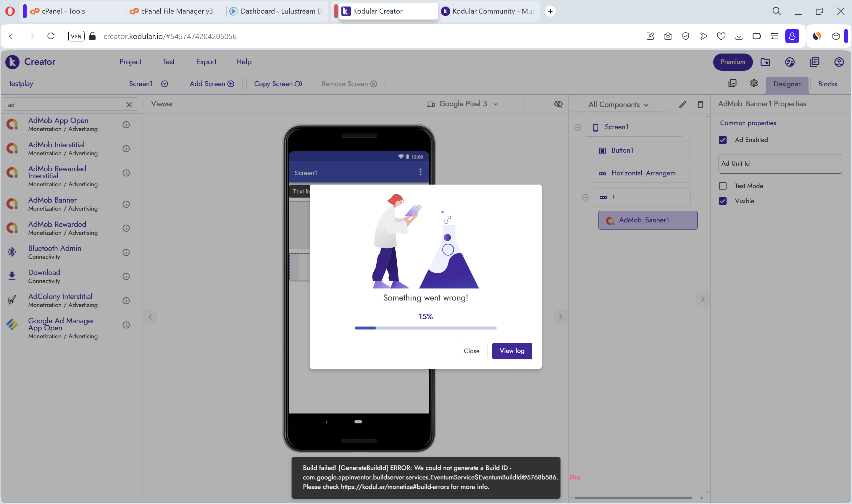Screen dimensions: 852x504
Task: Click the phone preview overflow menu
Action: [420, 172]
